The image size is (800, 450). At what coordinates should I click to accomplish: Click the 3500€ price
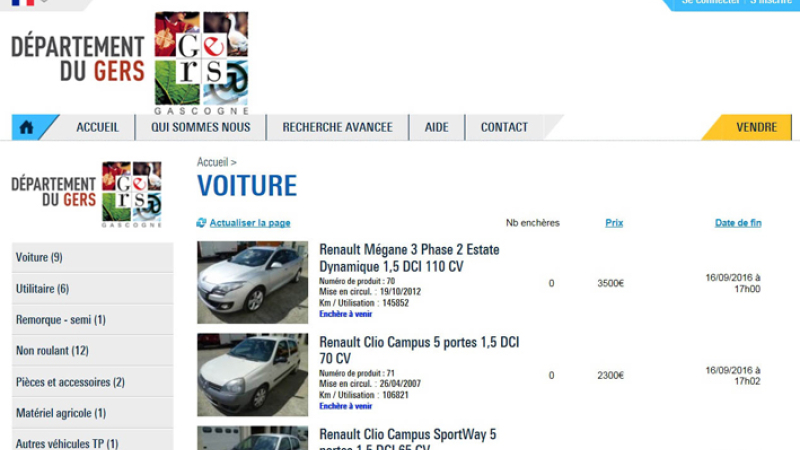(611, 283)
